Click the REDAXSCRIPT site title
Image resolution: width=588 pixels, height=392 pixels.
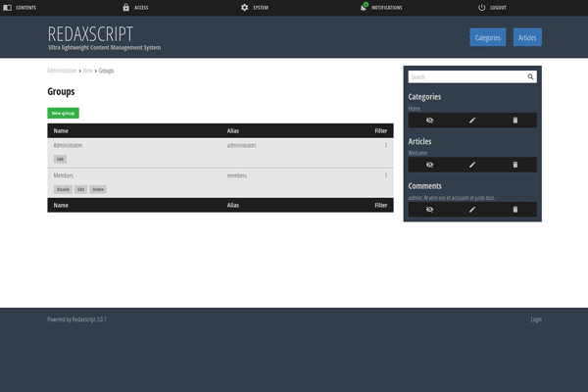click(90, 34)
